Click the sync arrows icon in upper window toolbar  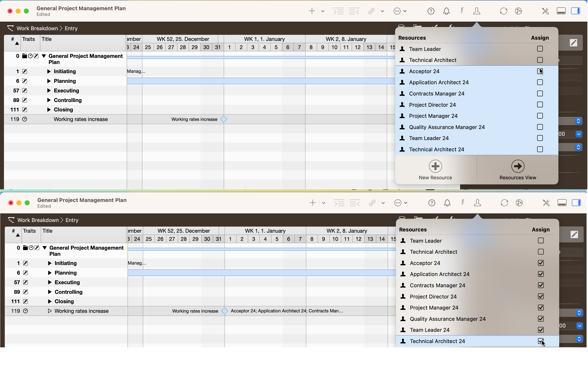click(503, 11)
